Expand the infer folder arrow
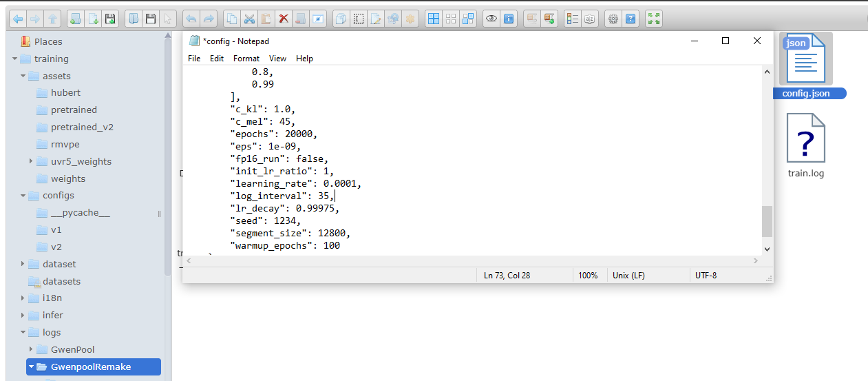Screen dimensions: 868x381 (x=23, y=315)
